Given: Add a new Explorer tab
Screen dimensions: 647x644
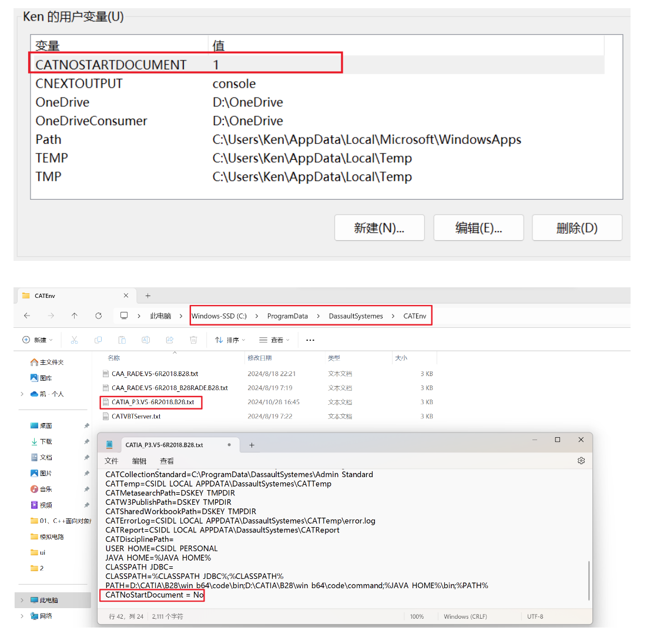Looking at the screenshot, I should 147,296.
